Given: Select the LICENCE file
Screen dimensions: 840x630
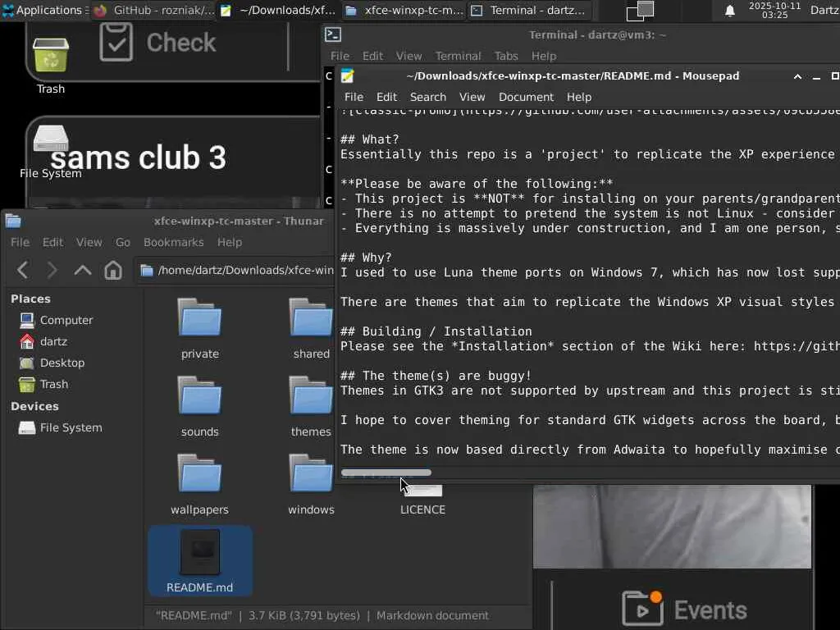Looking at the screenshot, I should tap(422, 500).
